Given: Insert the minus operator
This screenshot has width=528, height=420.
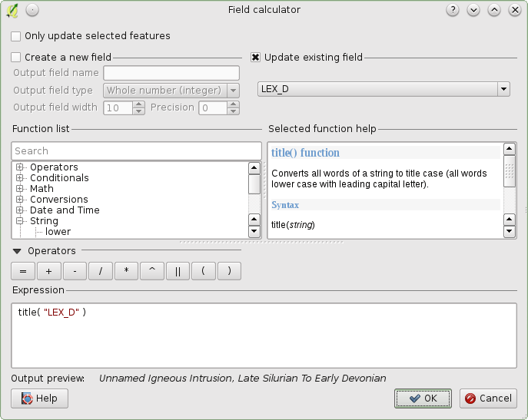Looking at the screenshot, I should point(75,271).
